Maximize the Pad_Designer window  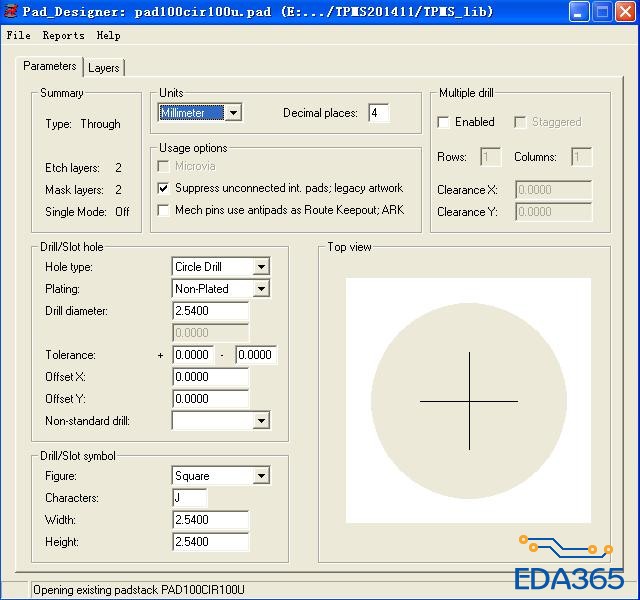coord(602,11)
